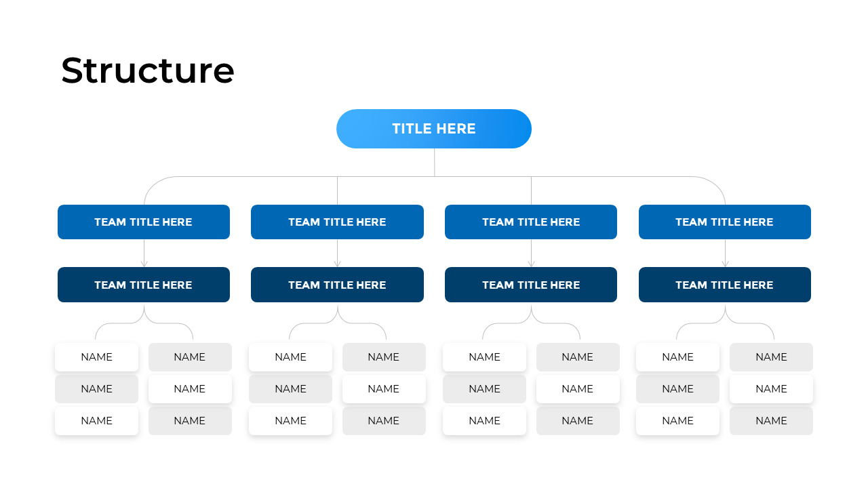Screen dimensions: 868x488
Task: Select the arrow linking third team title boxes
Action: [531, 253]
